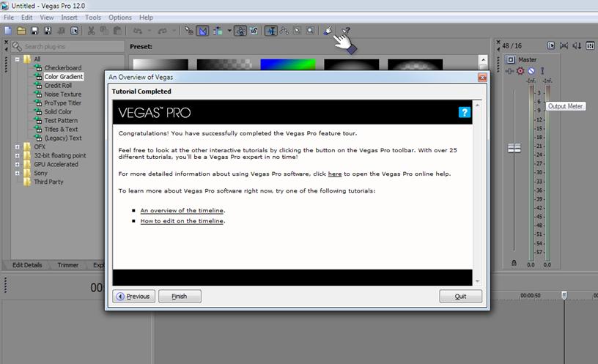Select the blue-green gradient preset thumbnail
The width and height of the screenshot is (598, 364).
coord(288,64)
